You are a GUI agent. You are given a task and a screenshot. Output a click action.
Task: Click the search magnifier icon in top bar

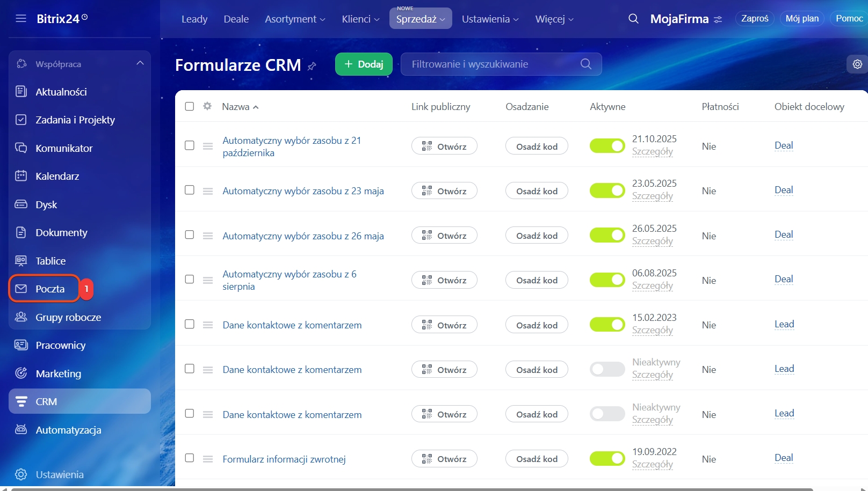point(633,19)
